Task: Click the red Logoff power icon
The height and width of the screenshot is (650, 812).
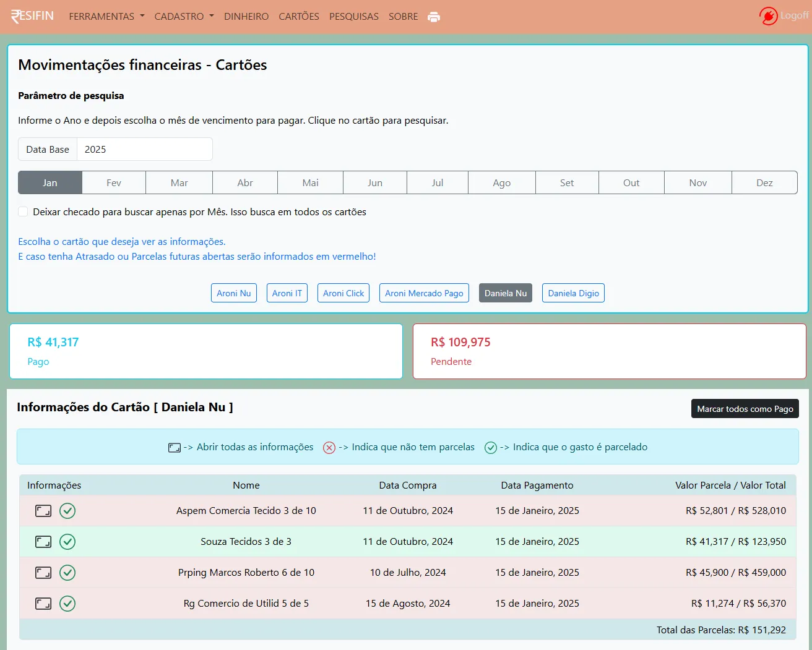Action: [x=768, y=16]
